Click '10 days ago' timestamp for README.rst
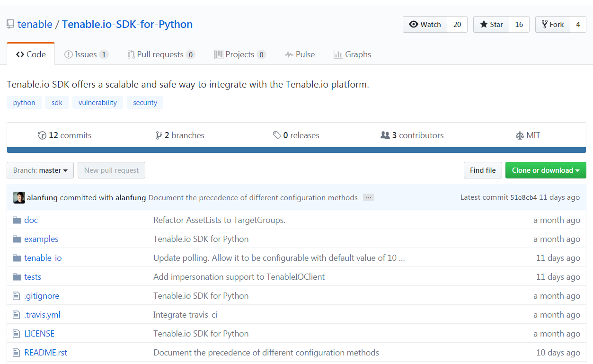Viewport: 593px width, 364px height. point(558,353)
